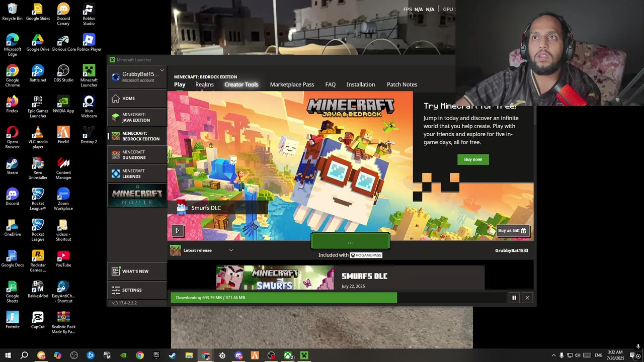The image size is (644, 362).
Task: Go to Home in launcher sidebar
Action: coord(137,99)
